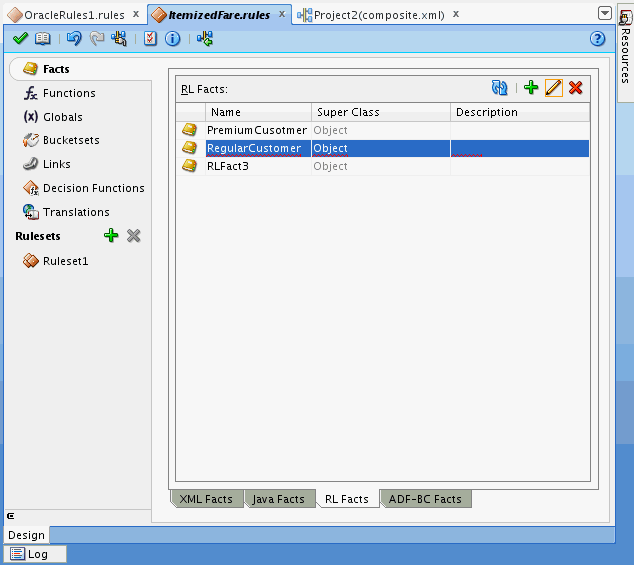Click the Redo arrow icon

(97, 39)
